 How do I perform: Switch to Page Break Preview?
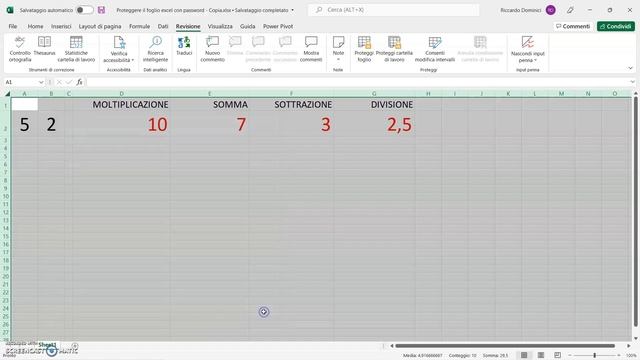(x=557, y=355)
